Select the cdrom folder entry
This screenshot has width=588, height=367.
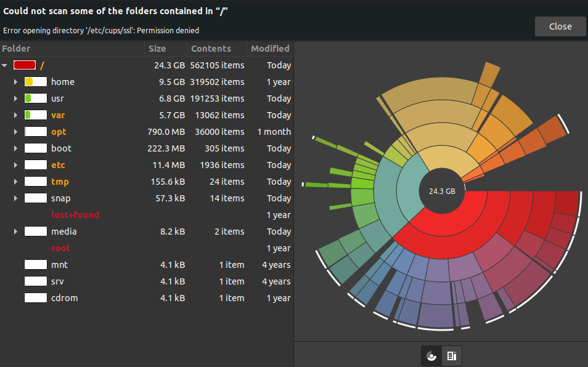(64, 298)
